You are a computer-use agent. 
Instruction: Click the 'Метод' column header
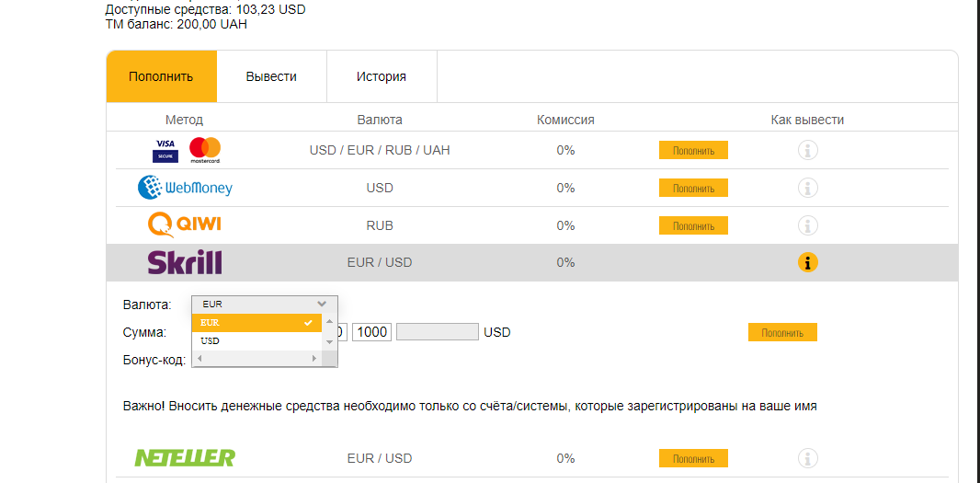coord(185,121)
